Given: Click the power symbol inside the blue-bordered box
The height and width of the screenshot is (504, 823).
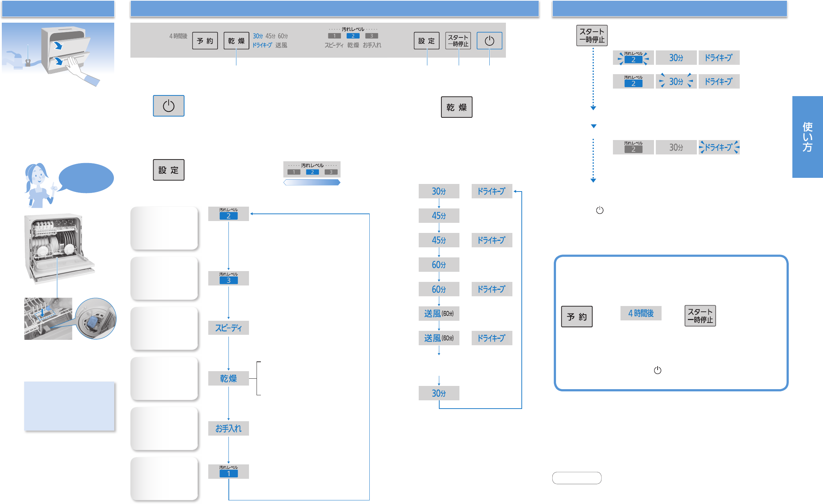Looking at the screenshot, I should [x=658, y=370].
